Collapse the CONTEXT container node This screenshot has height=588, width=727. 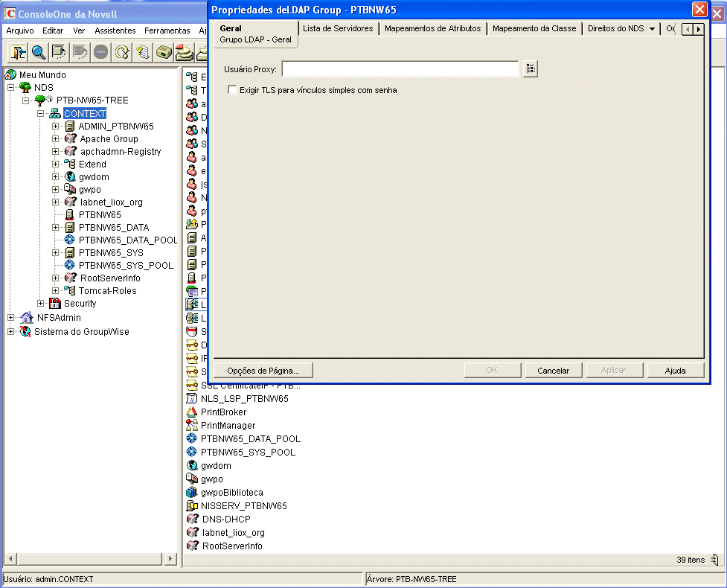[x=41, y=113]
